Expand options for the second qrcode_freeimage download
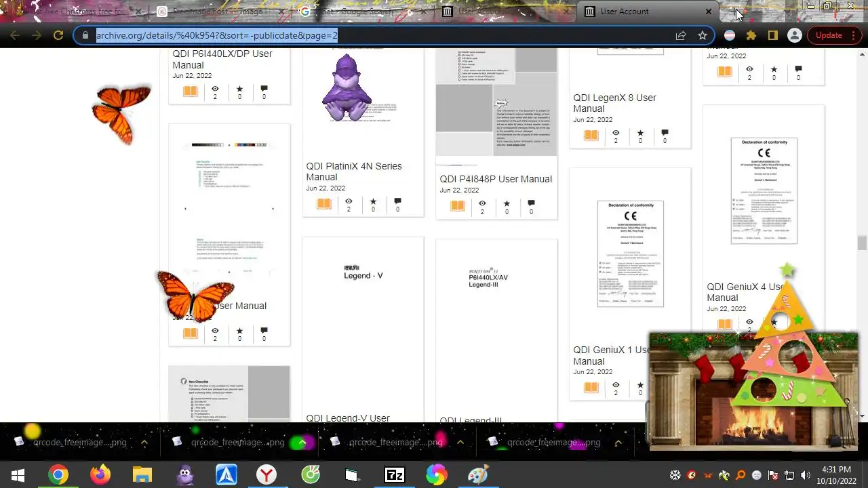 pos(302,442)
